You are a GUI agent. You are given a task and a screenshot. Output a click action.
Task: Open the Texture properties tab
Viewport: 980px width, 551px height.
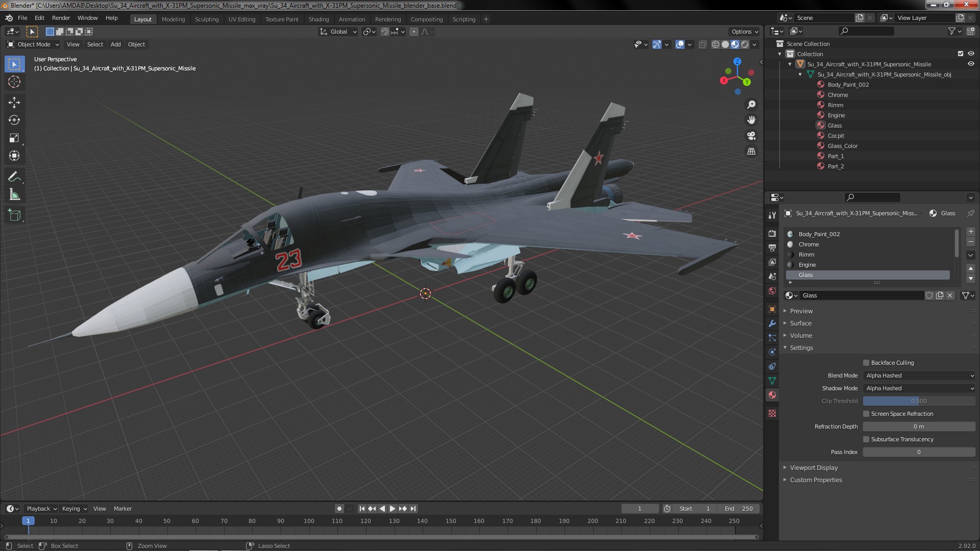tap(772, 413)
